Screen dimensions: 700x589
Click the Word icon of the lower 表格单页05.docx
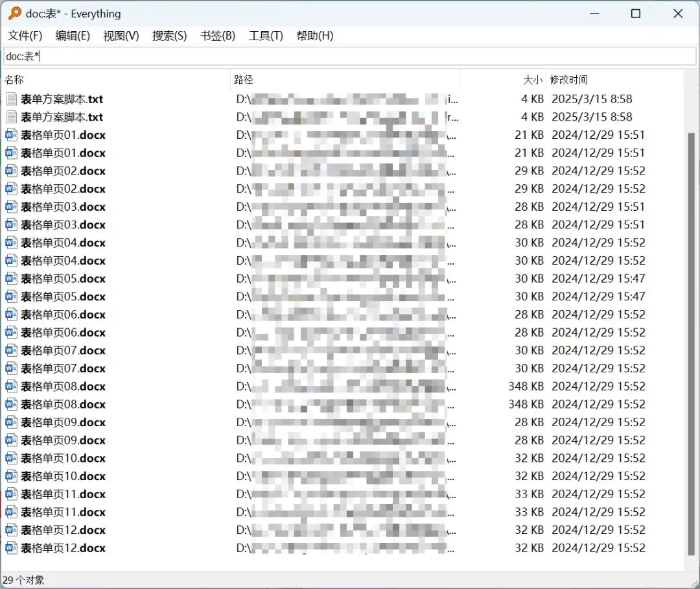point(11,296)
